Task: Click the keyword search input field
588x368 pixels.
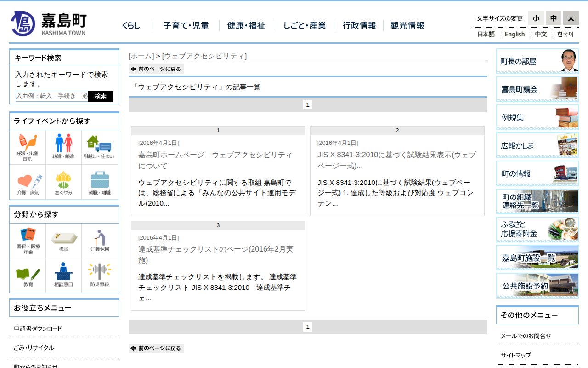Action: [52, 96]
